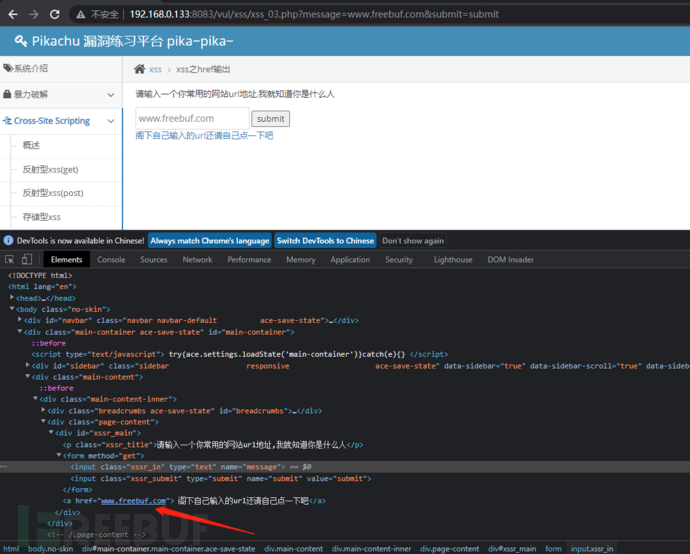
Task: Click input.xssr_in in DOM breadcrumb bar
Action: coord(592,549)
